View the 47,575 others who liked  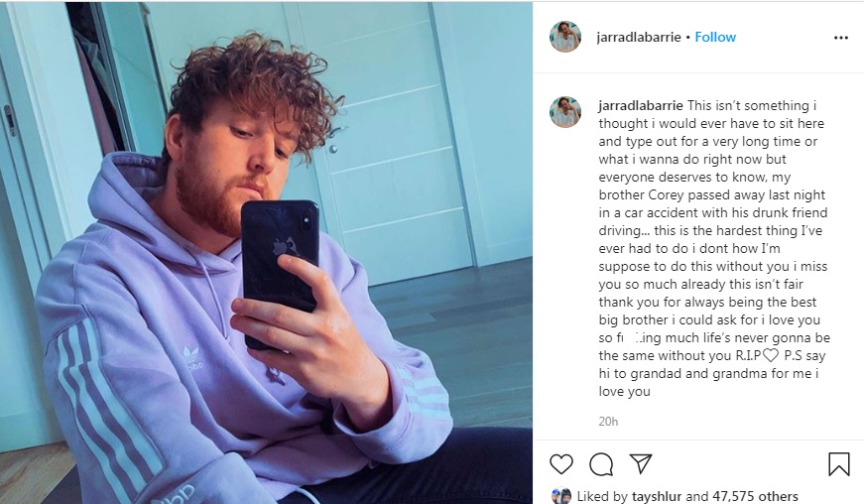coord(755,496)
